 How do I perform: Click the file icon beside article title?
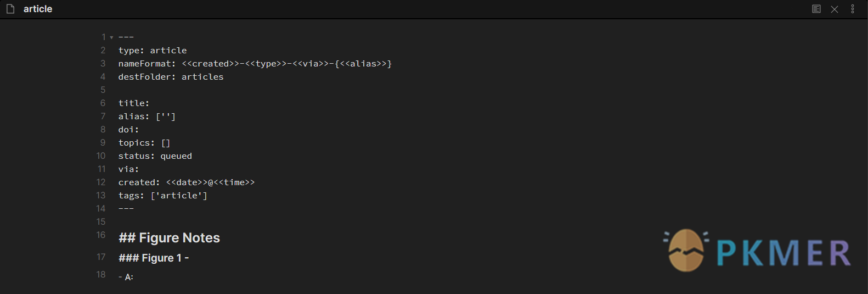coord(10,9)
